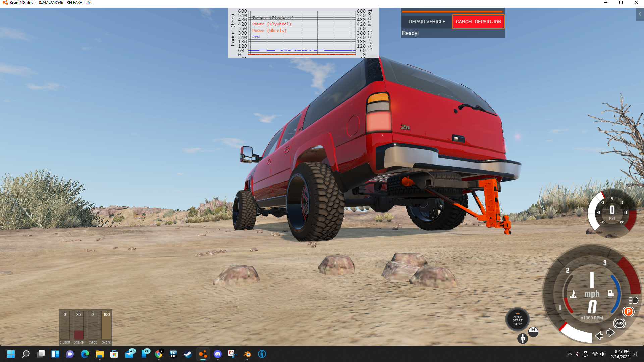The image size is (644, 362).
Task: Click the CANCEL REPAIR JOB button
Action: click(x=478, y=22)
